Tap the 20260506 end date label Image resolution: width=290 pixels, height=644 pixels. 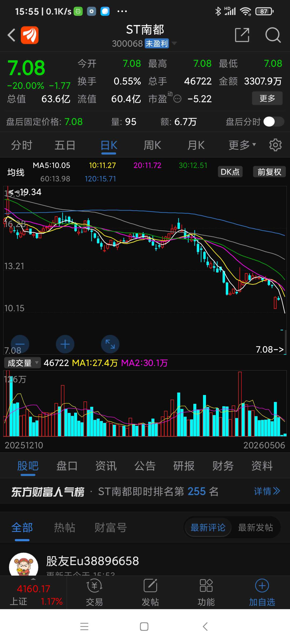264,445
